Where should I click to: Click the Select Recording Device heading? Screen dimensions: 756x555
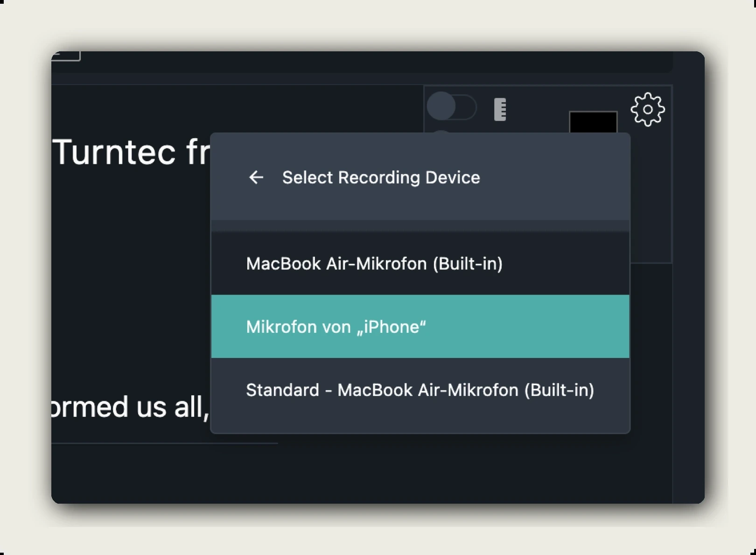pyautogui.click(x=381, y=177)
